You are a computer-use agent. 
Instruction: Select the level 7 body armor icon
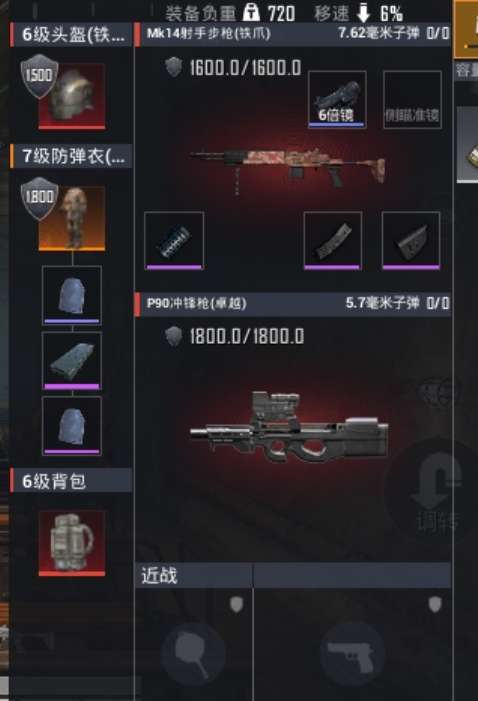72,218
